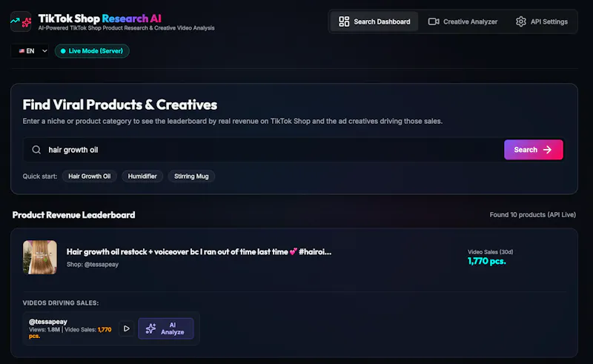Open the Hair growth oil restock product title
593x364 pixels.
tap(199, 252)
